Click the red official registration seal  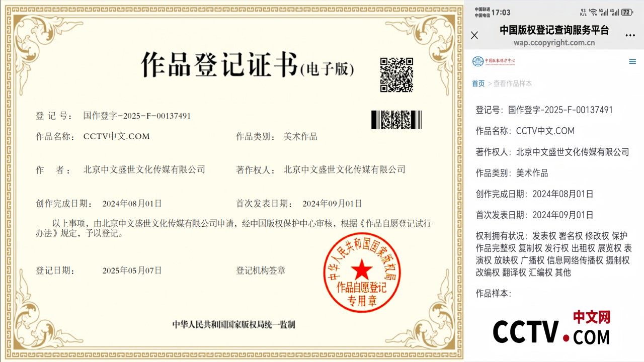[361, 273]
